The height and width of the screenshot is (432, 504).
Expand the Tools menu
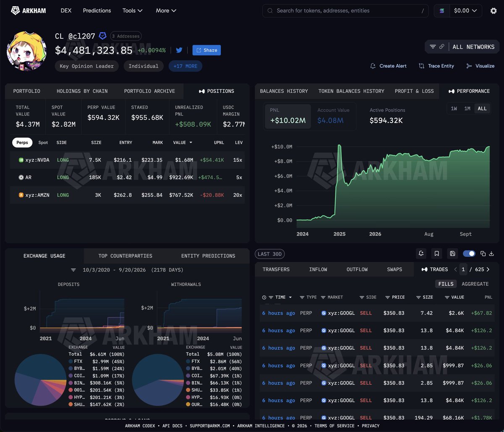[x=132, y=11]
